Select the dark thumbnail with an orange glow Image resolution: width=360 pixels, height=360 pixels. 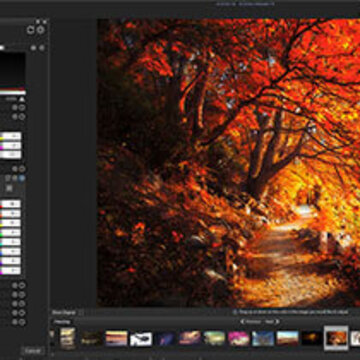pyautogui.click(x=312, y=338)
